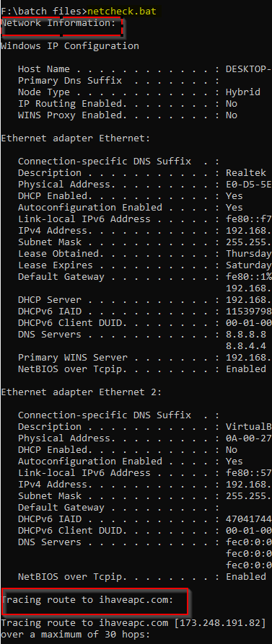272x644 pixels.
Task: Select the Host Name line
Action: [144, 69]
